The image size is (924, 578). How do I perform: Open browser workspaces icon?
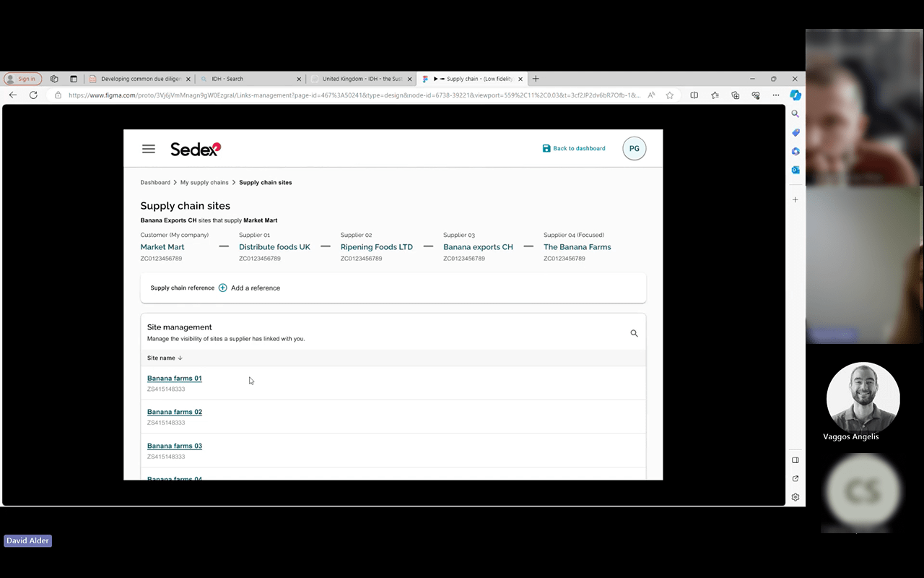pos(54,79)
